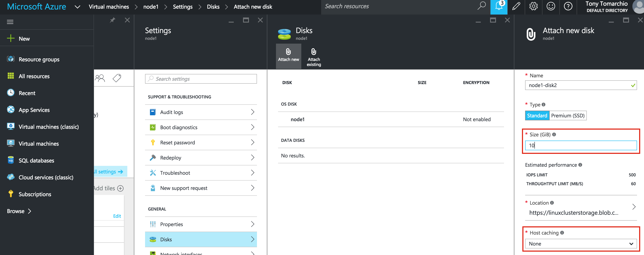Screen dimensions: 644x255
Task: Click the Edit link on node1 blade
Action: (x=117, y=216)
